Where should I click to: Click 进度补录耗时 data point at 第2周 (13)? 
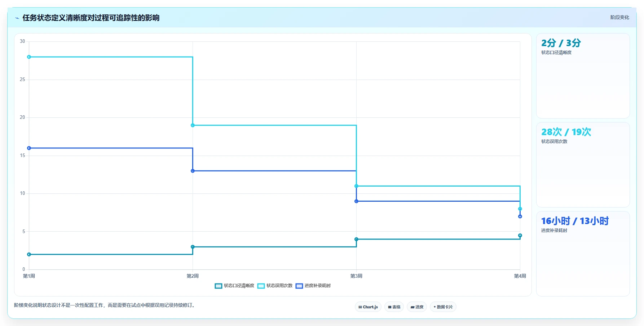(x=193, y=171)
